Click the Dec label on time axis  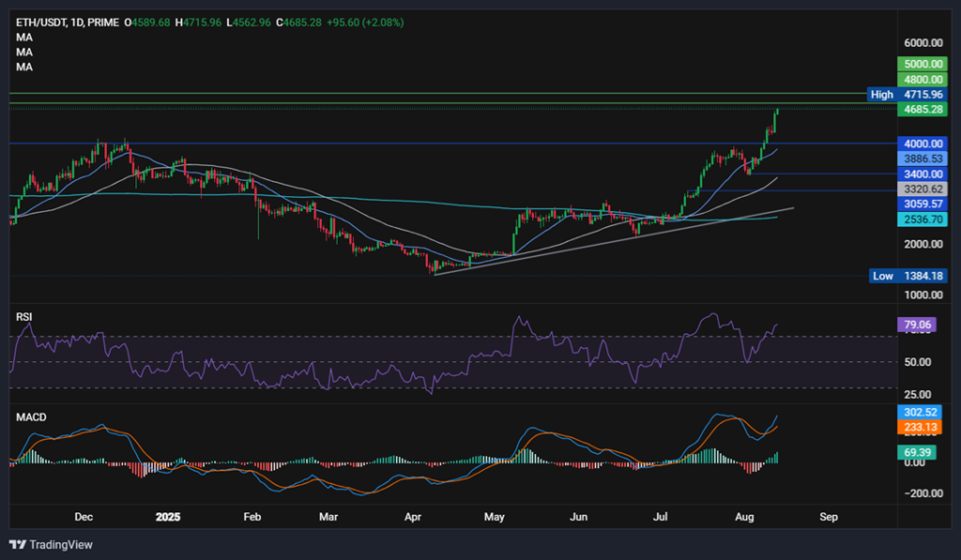(84, 517)
